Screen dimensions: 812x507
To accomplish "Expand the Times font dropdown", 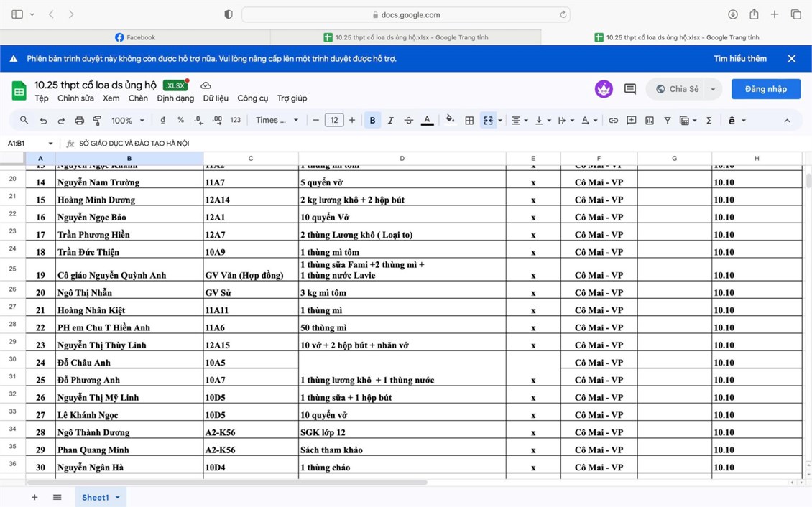I will click(277, 121).
